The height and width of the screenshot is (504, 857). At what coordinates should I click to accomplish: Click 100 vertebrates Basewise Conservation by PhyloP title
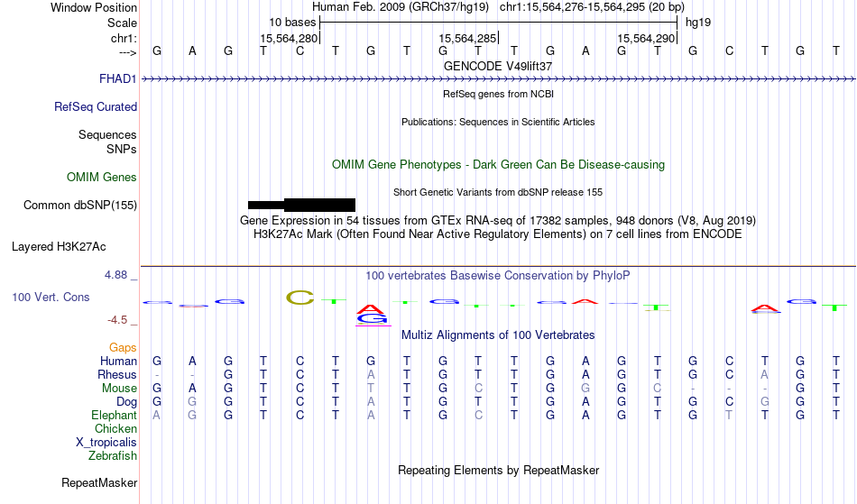pyautogui.click(x=498, y=276)
